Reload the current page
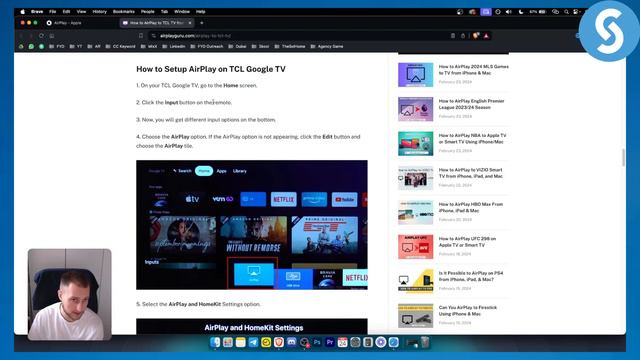Image resolution: width=640 pixels, height=360 pixels. tap(41, 36)
